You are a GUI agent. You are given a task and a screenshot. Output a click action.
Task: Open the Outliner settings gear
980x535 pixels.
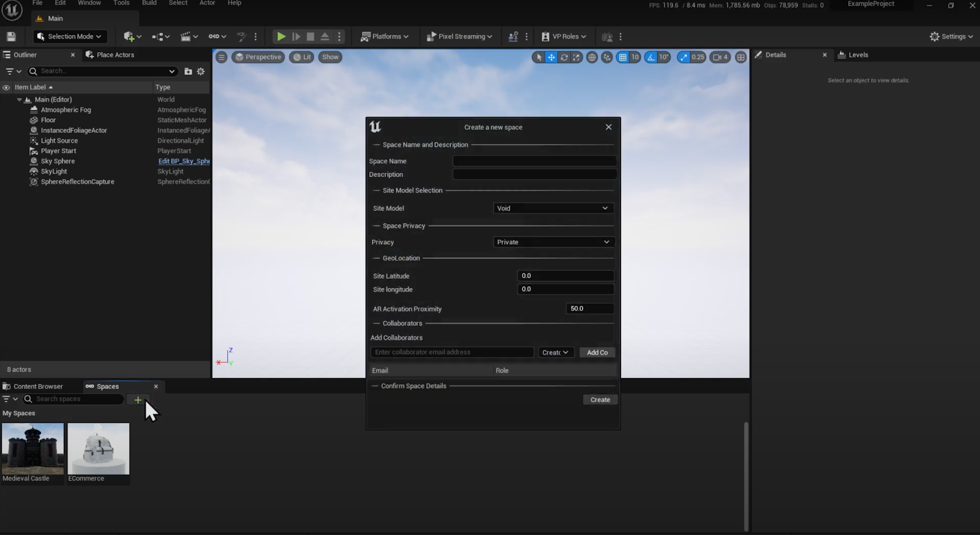coord(201,72)
